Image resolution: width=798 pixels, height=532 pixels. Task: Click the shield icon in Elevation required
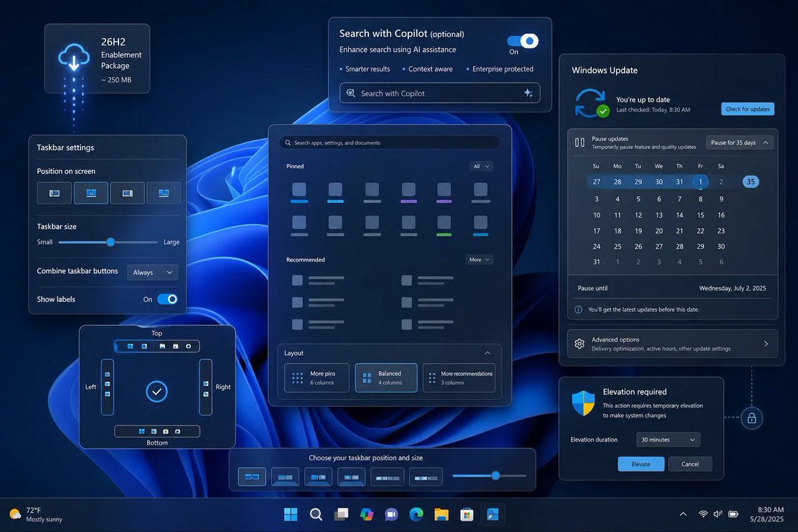583,403
